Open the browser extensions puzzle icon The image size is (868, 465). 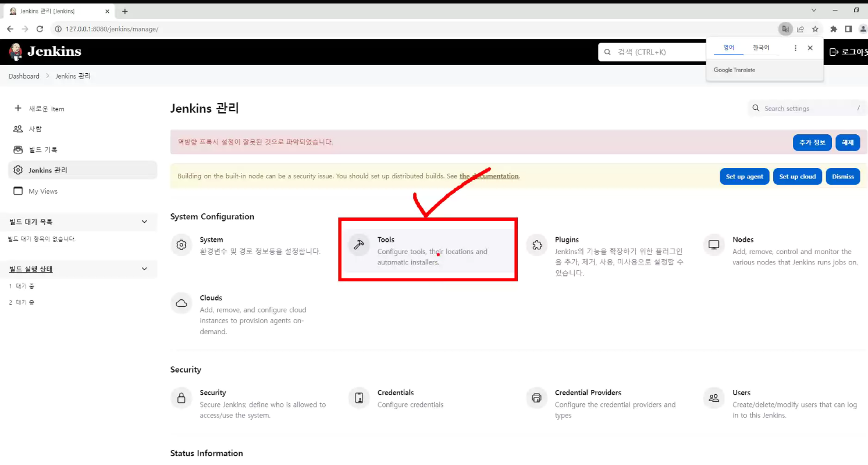tap(834, 29)
